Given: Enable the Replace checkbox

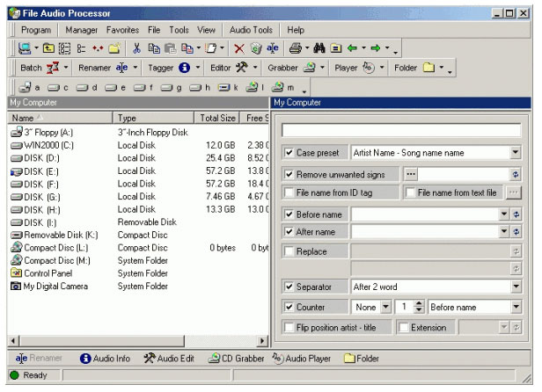Looking at the screenshot, I should click(289, 251).
